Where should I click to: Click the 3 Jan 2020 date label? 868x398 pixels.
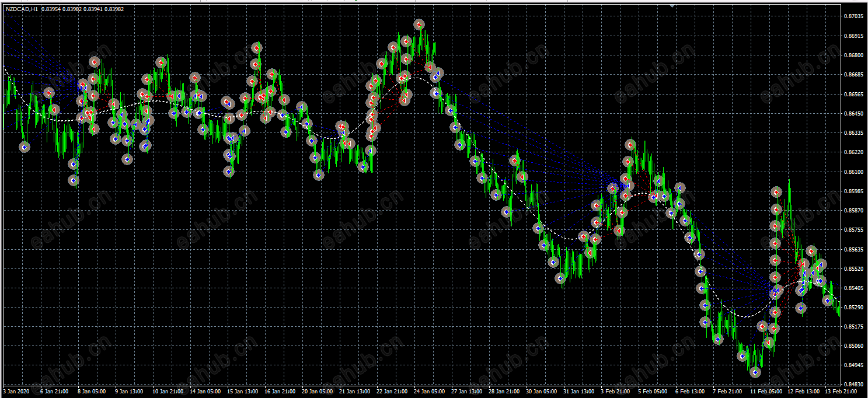pyautogui.click(x=16, y=391)
